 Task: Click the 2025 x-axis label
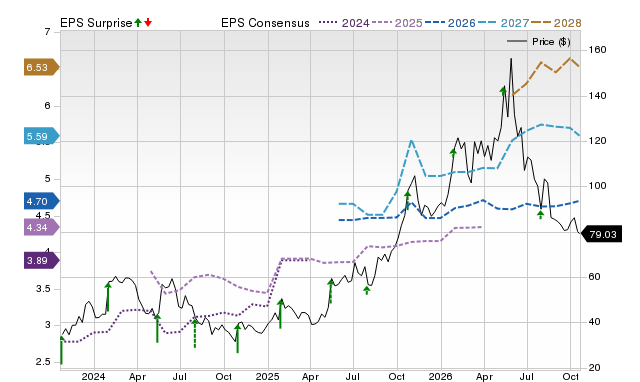tap(267, 376)
